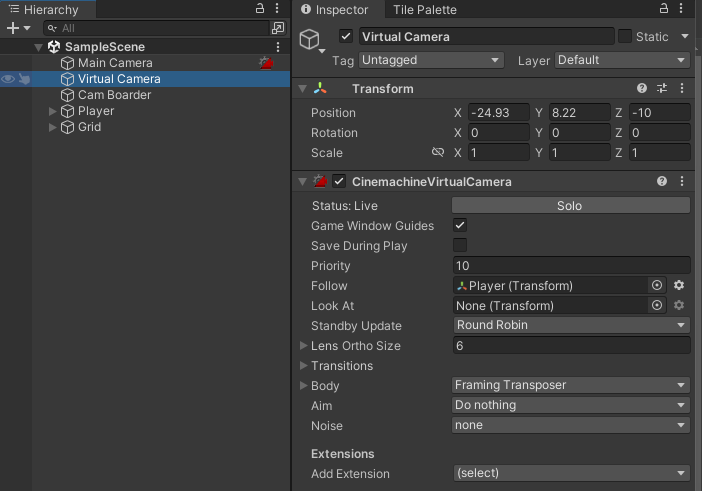Click the Cinemachine brain icon beside Main Camera
Viewport: 702px width, 491px height.
click(266, 63)
